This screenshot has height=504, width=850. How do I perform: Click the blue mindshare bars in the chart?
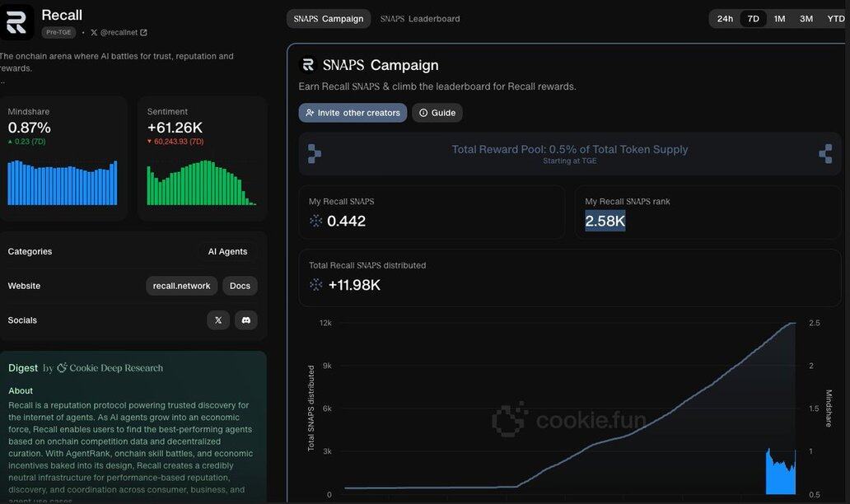781,472
